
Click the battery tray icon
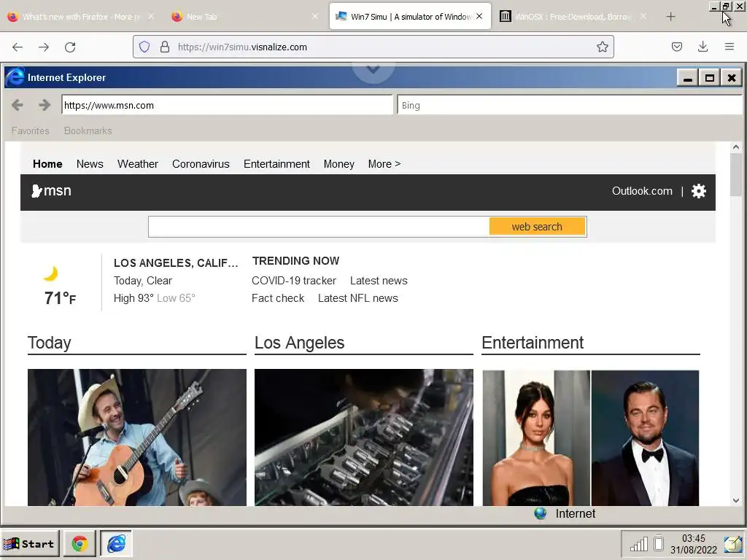point(659,543)
